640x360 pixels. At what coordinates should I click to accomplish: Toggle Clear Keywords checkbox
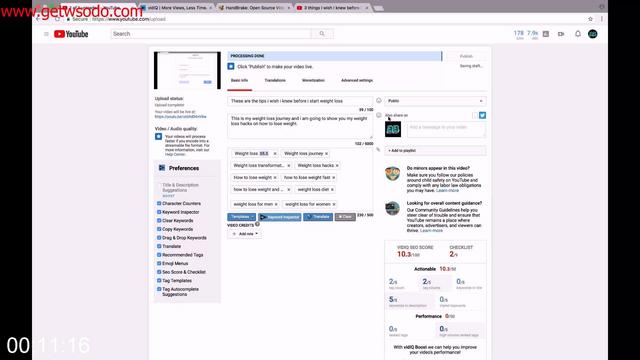pos(159,220)
